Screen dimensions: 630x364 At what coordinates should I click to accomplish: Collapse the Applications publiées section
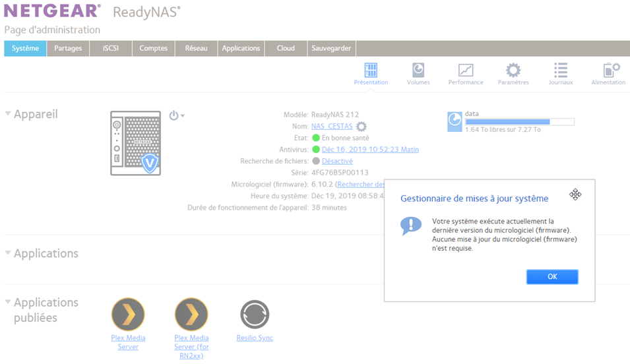pos(8,302)
